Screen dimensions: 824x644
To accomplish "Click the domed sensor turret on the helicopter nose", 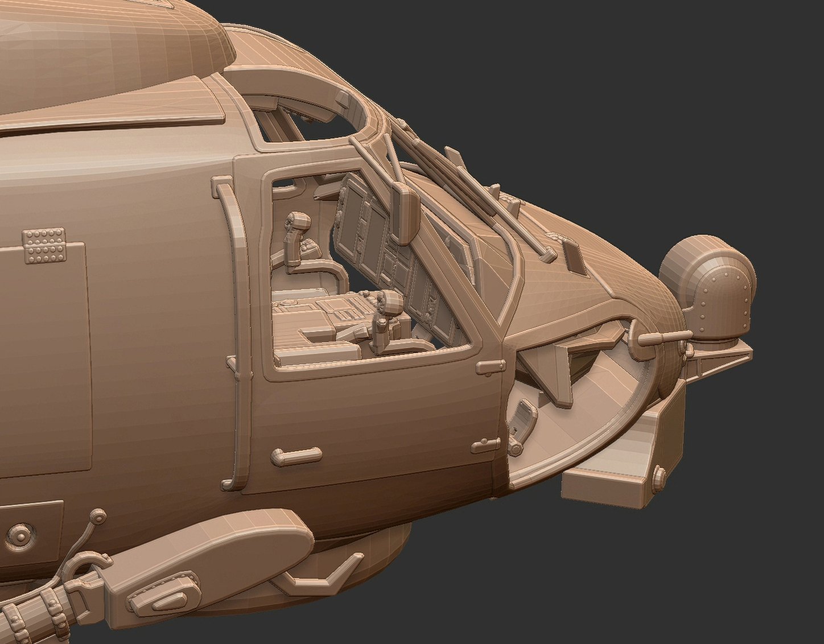I will pos(708,288).
